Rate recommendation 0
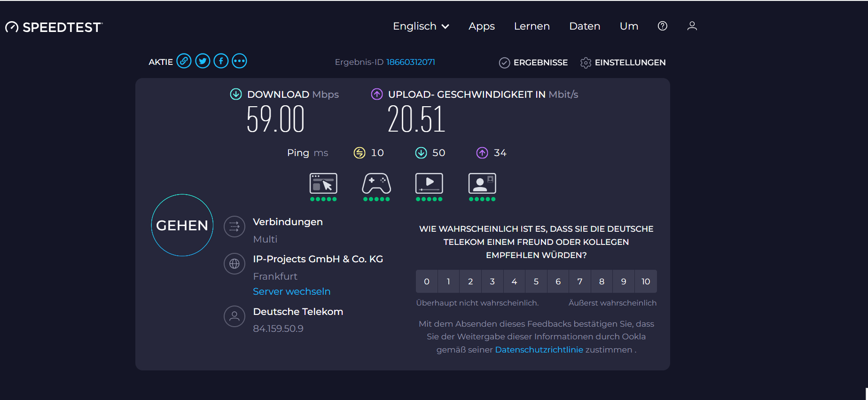 [427, 282]
